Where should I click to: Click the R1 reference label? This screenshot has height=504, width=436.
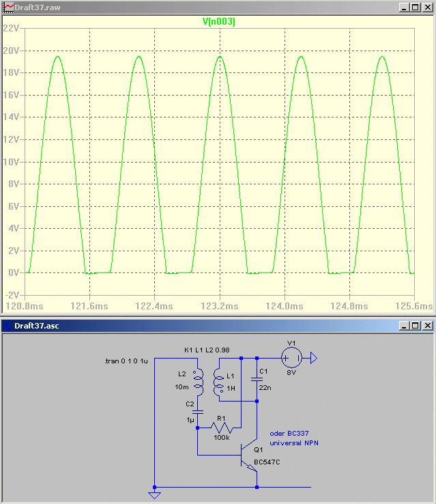pyautogui.click(x=221, y=418)
